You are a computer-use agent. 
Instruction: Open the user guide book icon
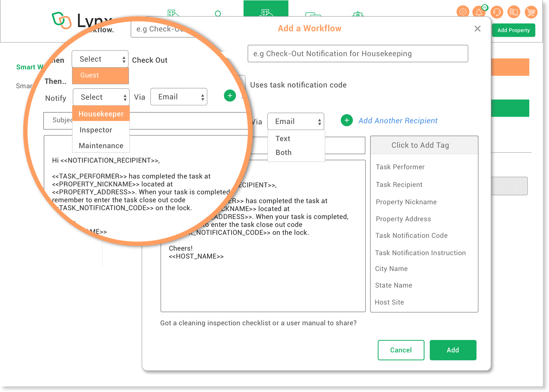coord(513,12)
